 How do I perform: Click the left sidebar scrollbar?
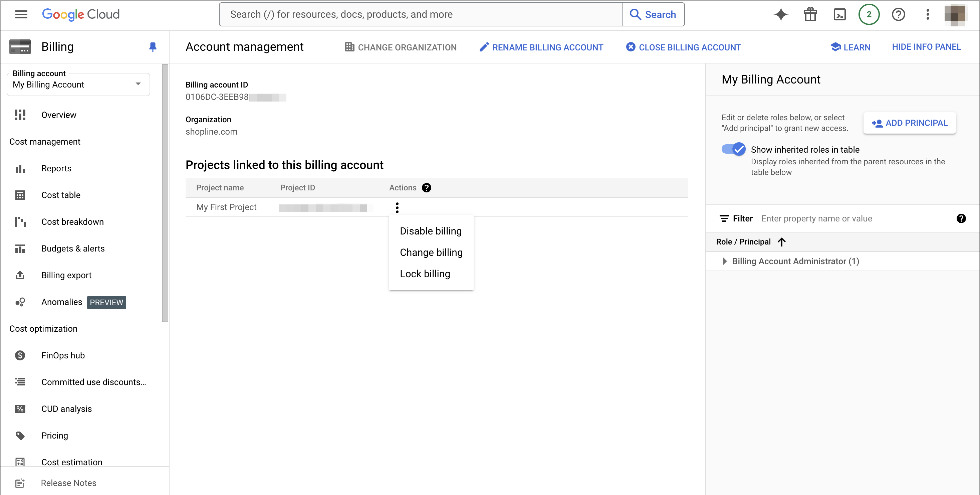click(165, 193)
